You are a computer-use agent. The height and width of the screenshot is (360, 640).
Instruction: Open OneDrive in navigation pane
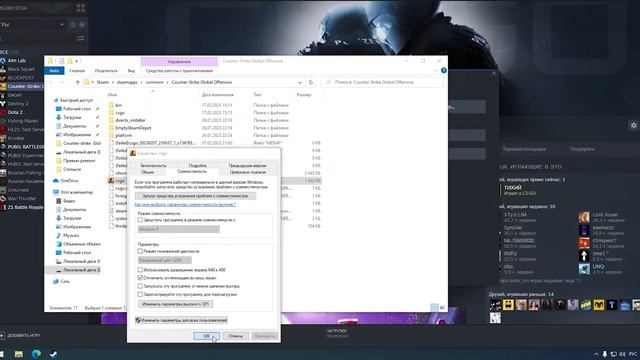pyautogui.click(x=69, y=181)
